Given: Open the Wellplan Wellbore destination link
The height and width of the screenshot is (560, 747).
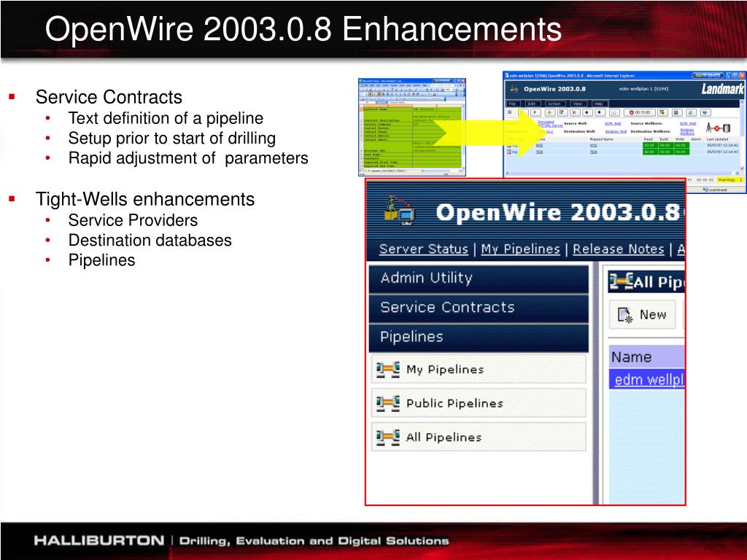Looking at the screenshot, I should click(x=687, y=132).
